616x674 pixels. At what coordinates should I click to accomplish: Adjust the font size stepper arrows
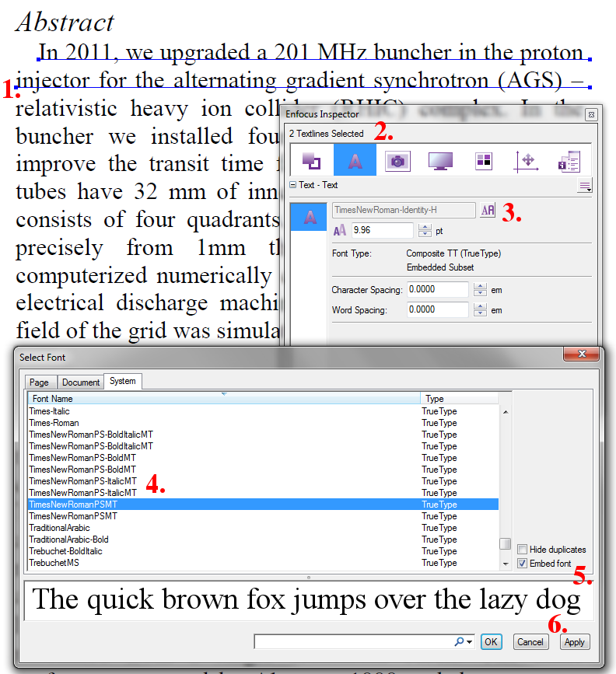[425, 230]
